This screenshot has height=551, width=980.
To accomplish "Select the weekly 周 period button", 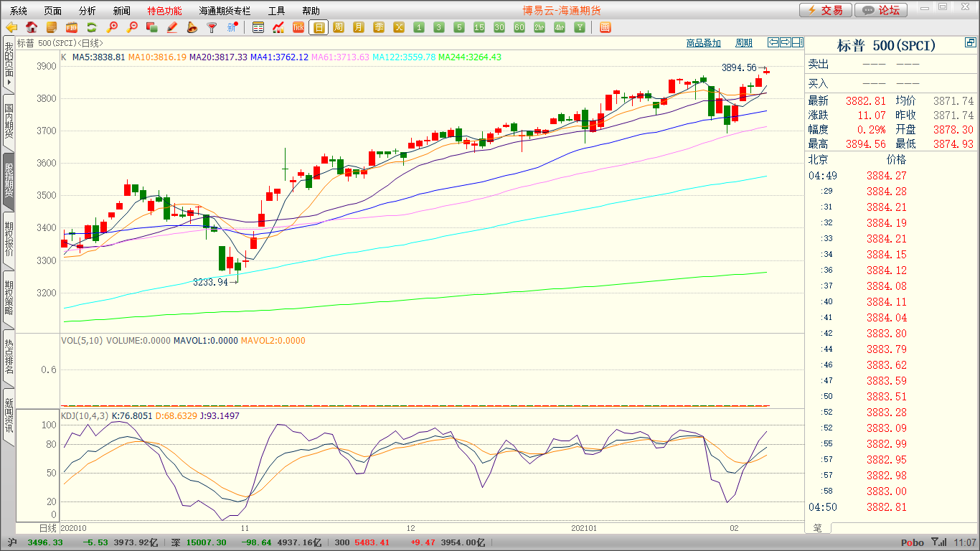I will [x=339, y=27].
